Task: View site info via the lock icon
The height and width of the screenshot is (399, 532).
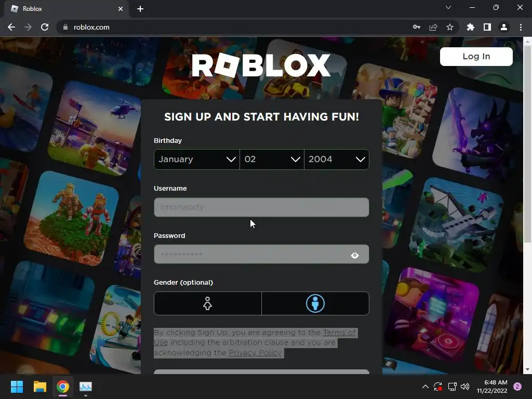Action: point(65,27)
